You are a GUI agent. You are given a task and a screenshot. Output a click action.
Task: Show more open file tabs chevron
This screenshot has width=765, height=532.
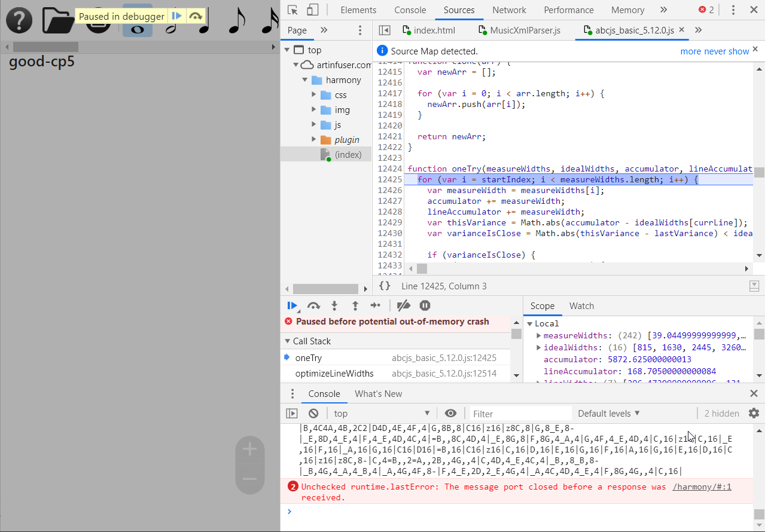coord(698,30)
